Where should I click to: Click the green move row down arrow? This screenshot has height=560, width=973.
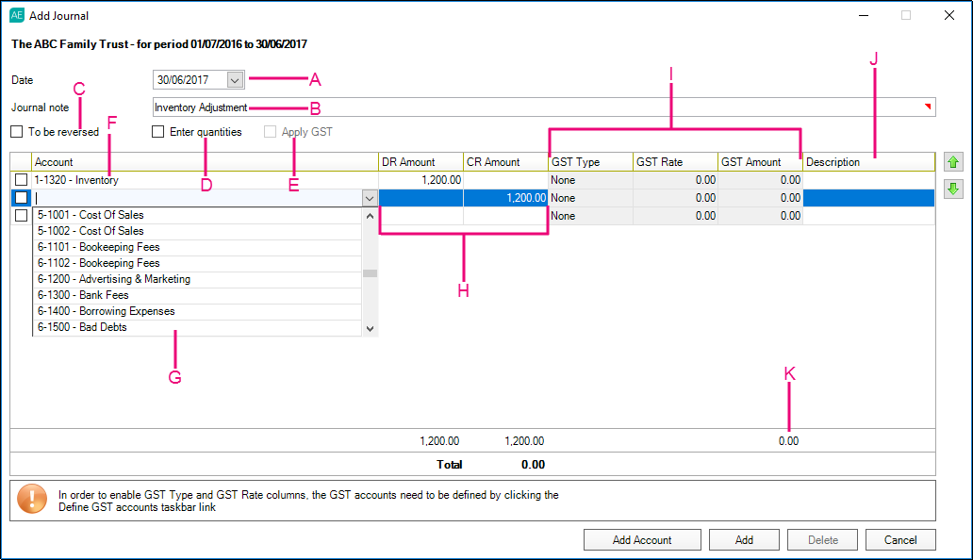click(x=953, y=189)
